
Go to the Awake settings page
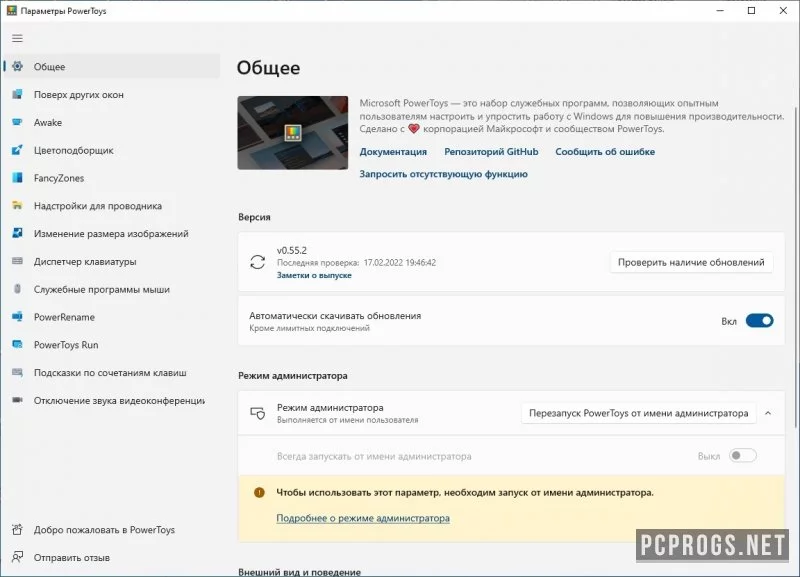tap(111, 122)
